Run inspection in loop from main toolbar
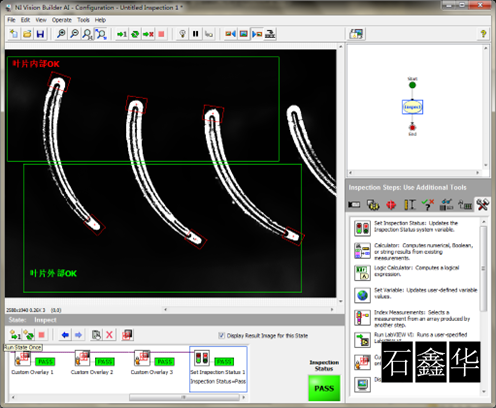496x408 pixels. 135,34
